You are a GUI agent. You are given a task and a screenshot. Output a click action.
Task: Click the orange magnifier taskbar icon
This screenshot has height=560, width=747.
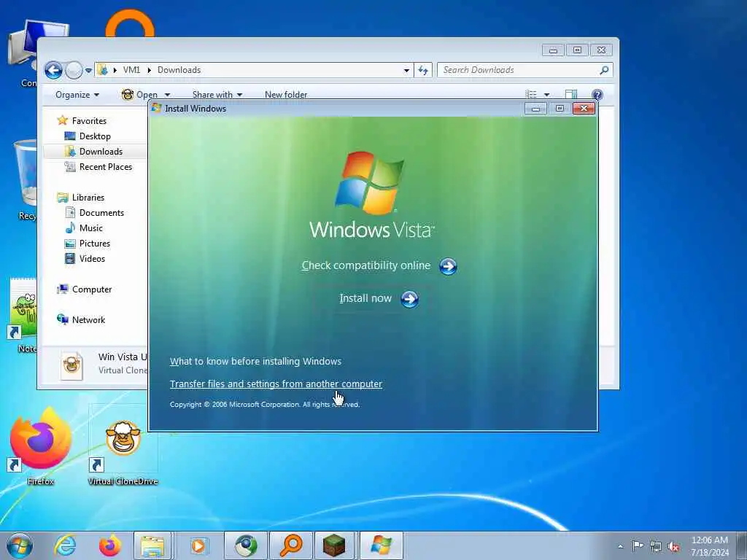click(x=291, y=545)
